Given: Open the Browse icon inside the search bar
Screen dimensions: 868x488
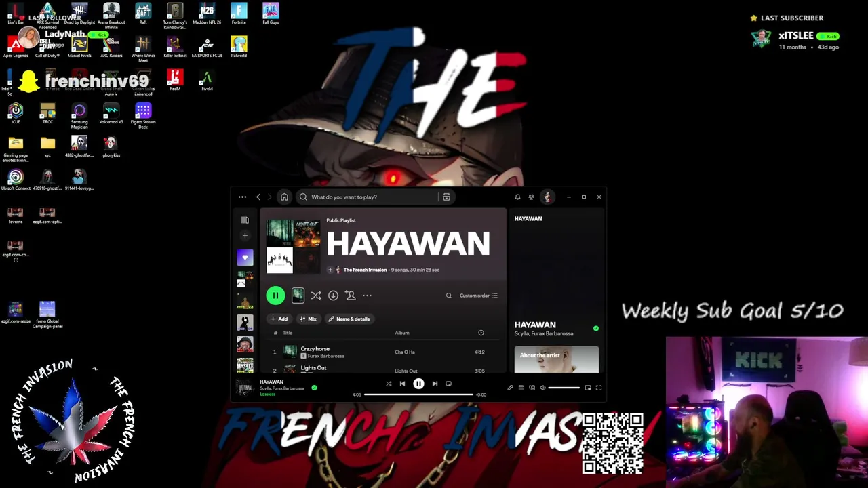Looking at the screenshot, I should tap(446, 197).
